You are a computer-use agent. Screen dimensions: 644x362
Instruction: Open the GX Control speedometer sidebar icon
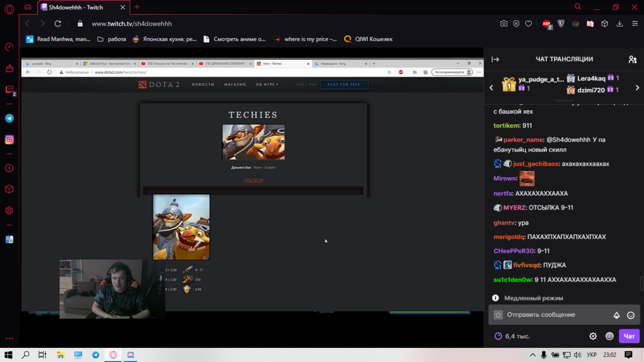(9, 47)
